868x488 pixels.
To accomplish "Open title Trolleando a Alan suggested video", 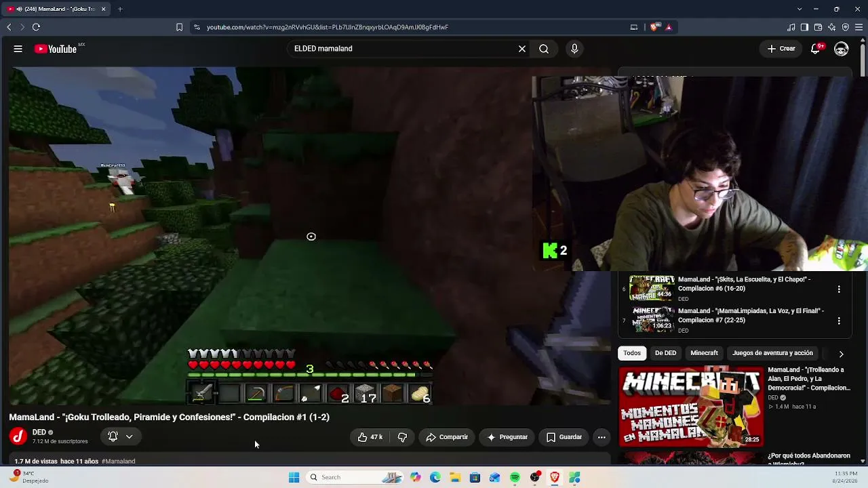I will pos(809,379).
